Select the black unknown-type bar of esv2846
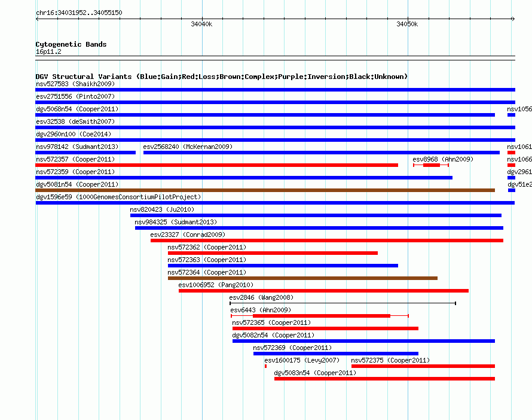Image resolution: width=532 pixels, height=420 pixels. point(343,303)
